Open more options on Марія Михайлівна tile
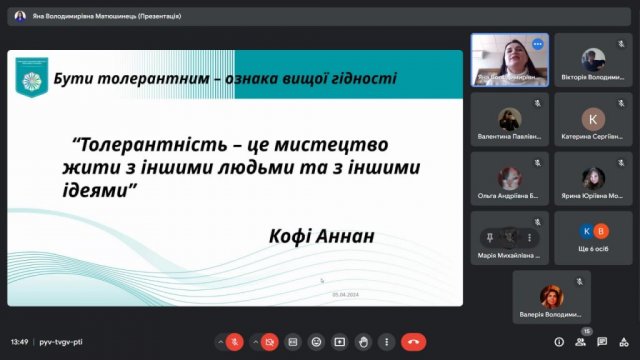 [529, 237]
